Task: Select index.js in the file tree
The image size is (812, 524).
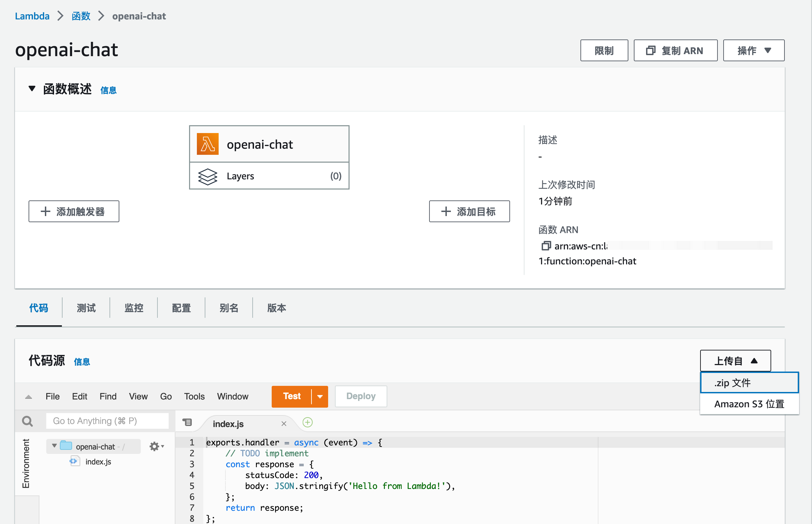Action: 98,462
